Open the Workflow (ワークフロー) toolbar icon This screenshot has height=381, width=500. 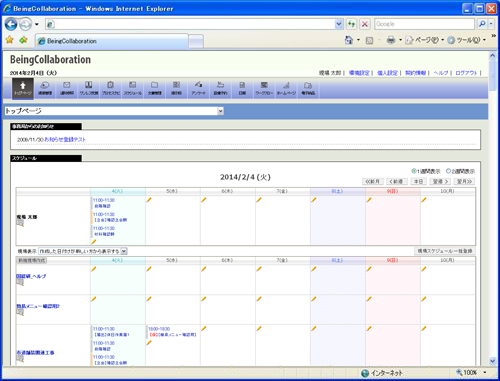(264, 88)
